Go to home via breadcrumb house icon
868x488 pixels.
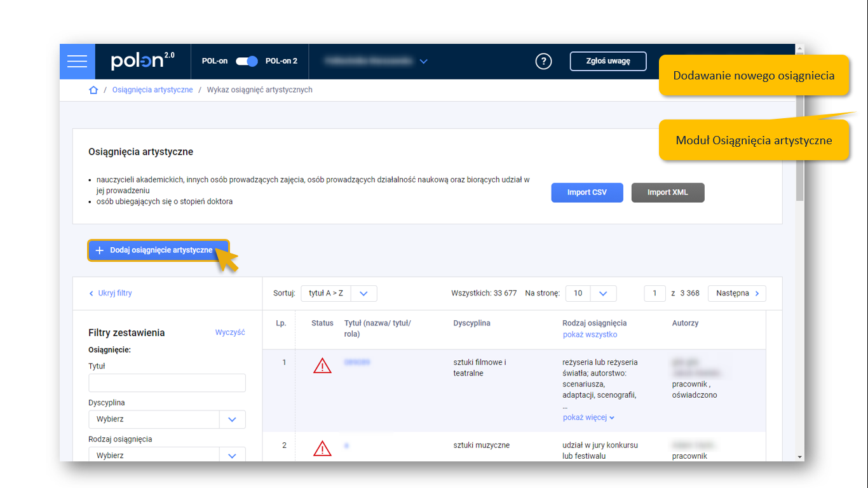click(93, 90)
